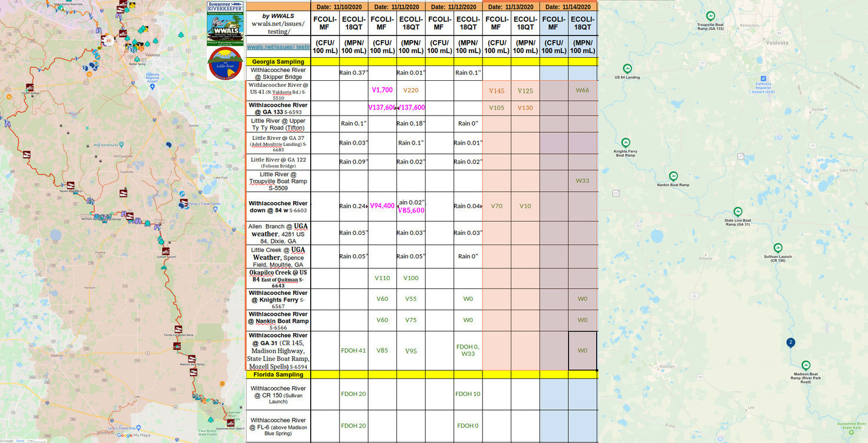Select the Date: 11/10/2020 column header

point(338,6)
